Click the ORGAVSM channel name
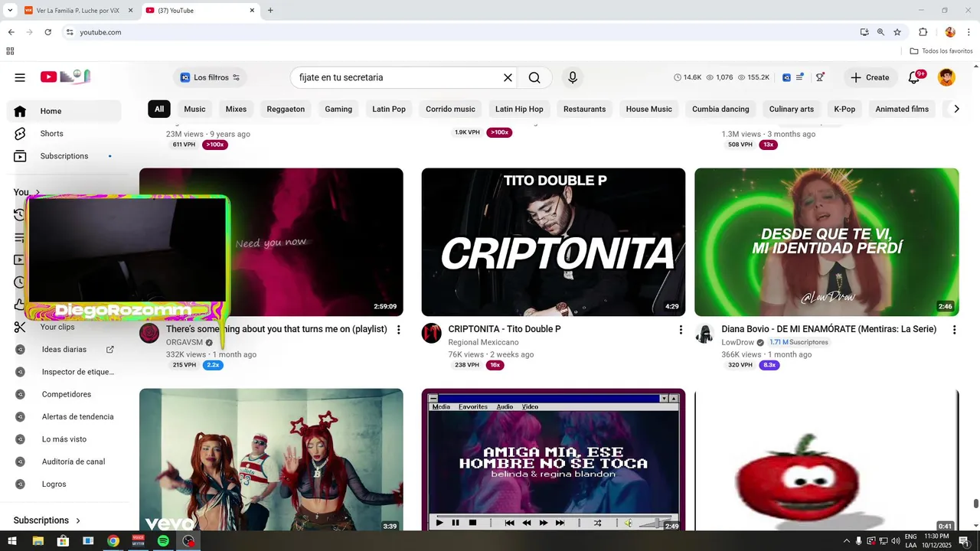Image resolution: width=980 pixels, height=551 pixels. (185, 342)
